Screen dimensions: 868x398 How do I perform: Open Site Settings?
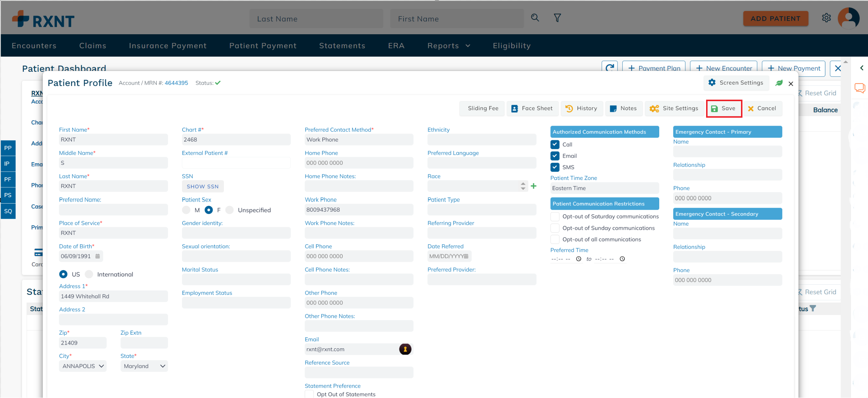tap(674, 109)
